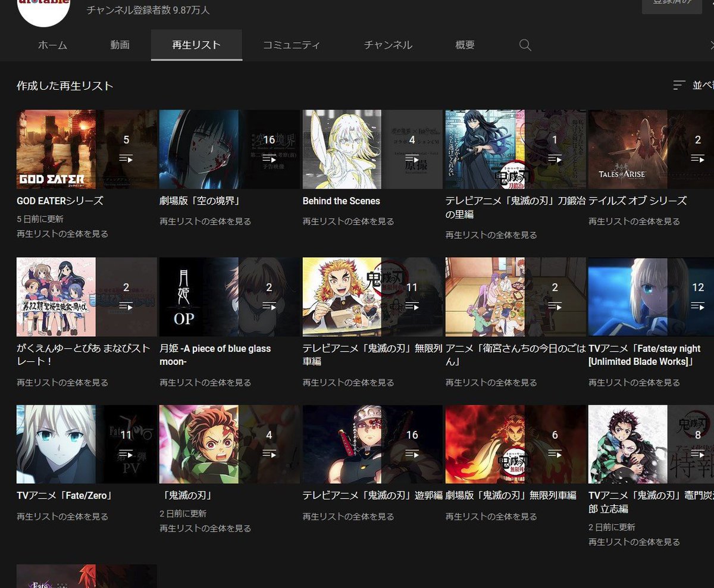The image size is (714, 588).
Task: View full playlist for まなびストレート！
Action: coord(62,383)
